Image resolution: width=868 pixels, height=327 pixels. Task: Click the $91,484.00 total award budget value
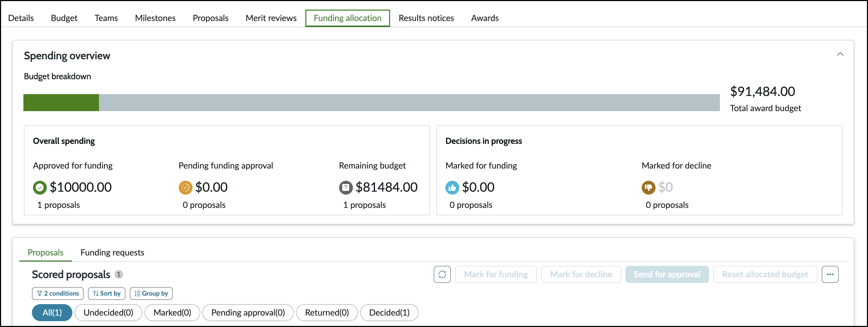pyautogui.click(x=762, y=92)
